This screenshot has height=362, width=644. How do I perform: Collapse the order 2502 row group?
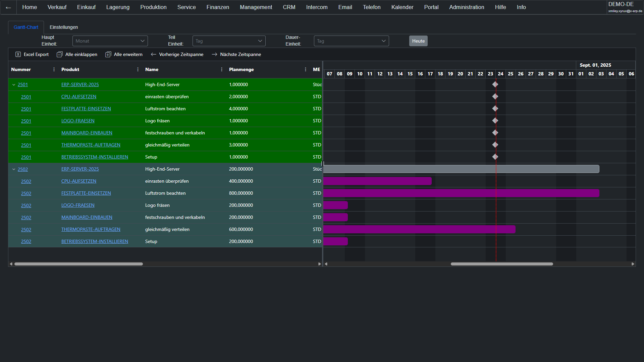(14, 169)
